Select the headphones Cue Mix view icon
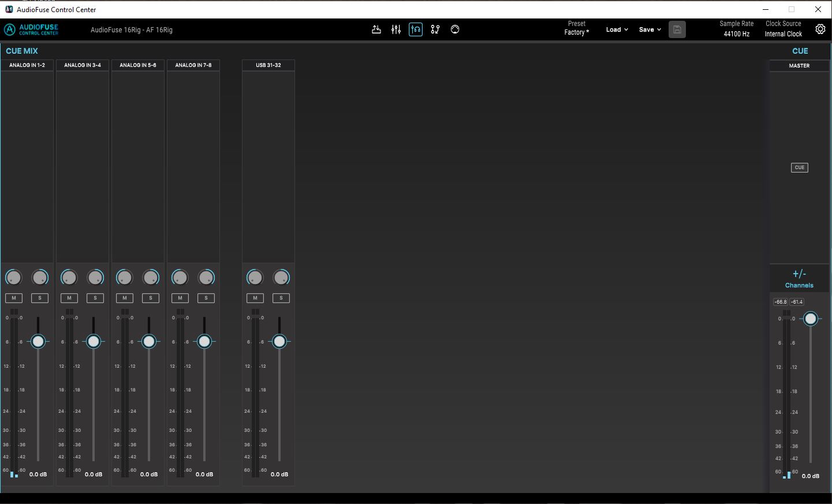The height and width of the screenshot is (504, 832). tap(416, 29)
